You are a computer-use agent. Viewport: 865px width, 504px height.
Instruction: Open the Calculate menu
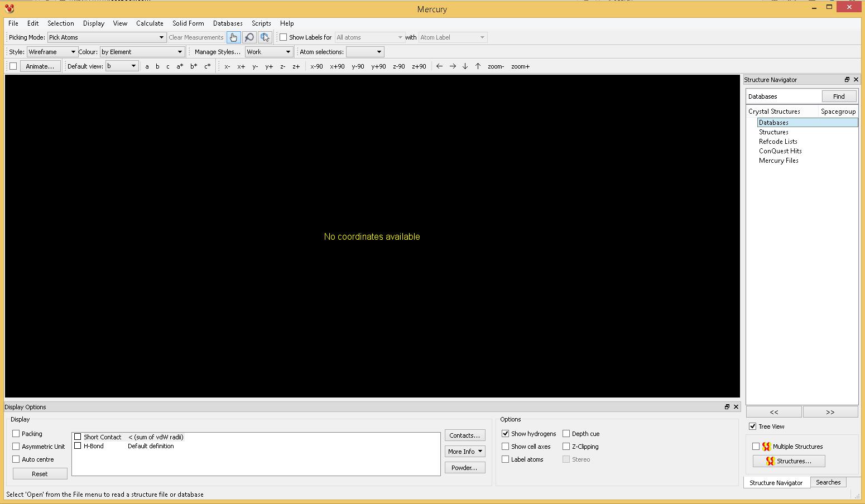(150, 23)
